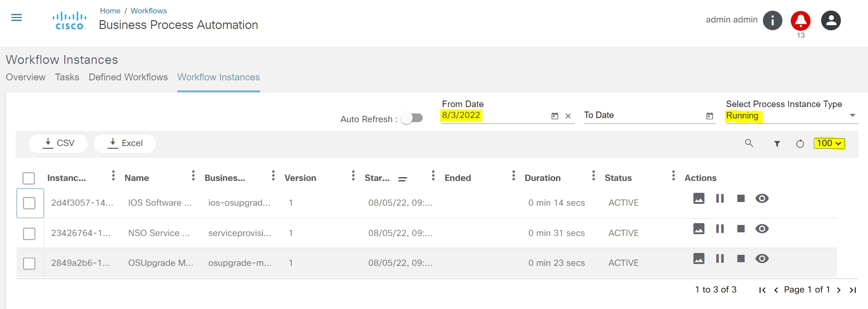
Task: Stop the NSO Service workflow instance
Action: coord(741,229)
